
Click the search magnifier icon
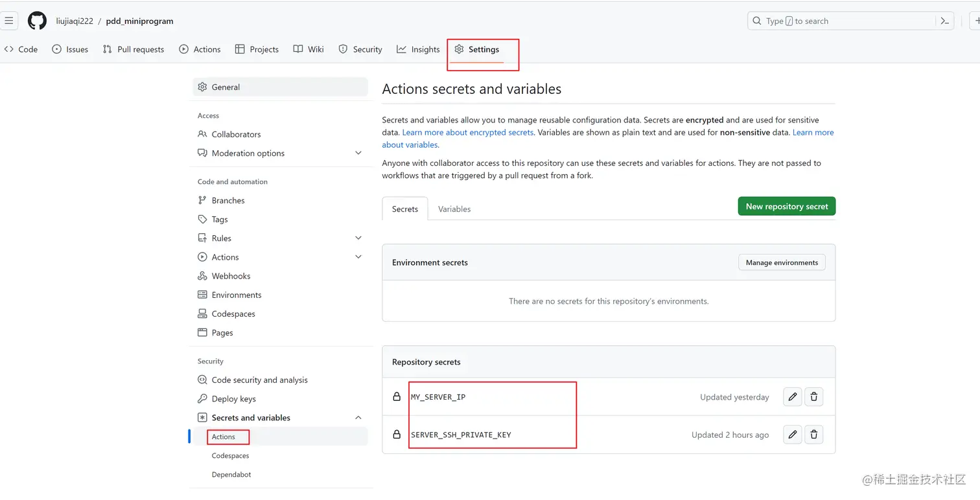[x=757, y=21]
